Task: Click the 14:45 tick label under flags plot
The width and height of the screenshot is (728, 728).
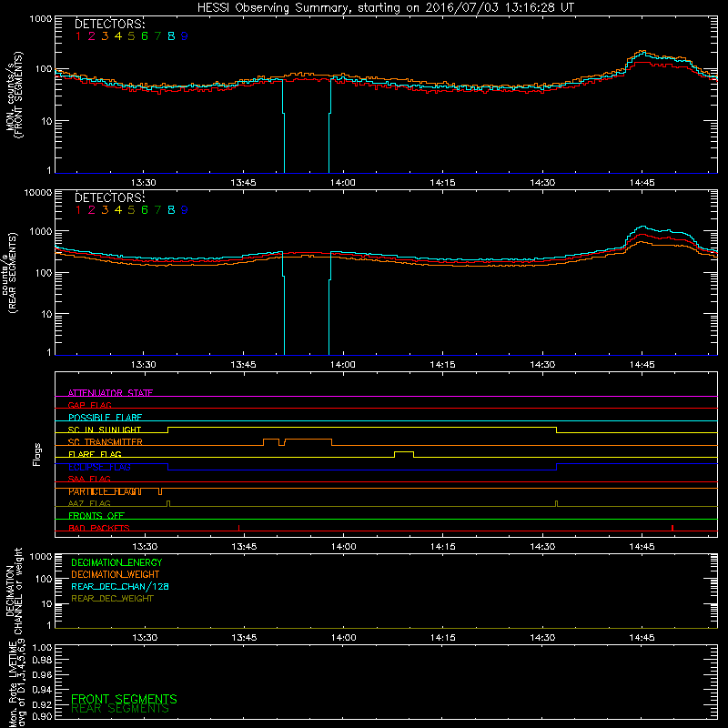Action: point(642,547)
